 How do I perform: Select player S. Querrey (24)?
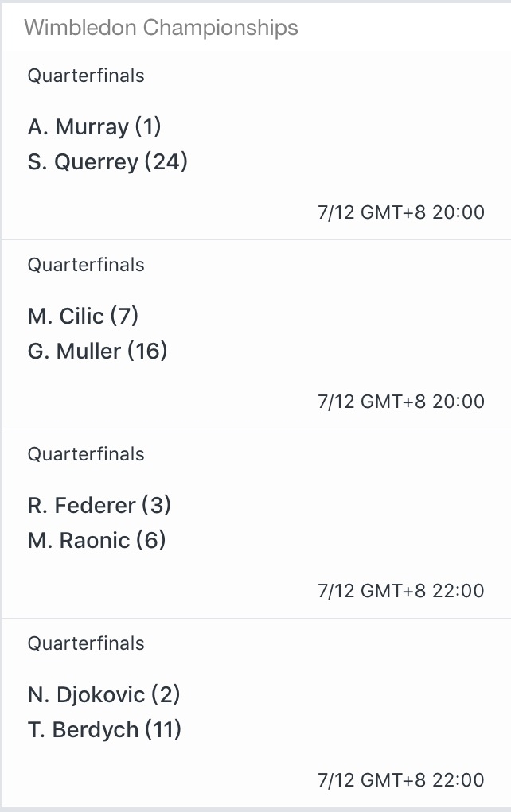point(107,162)
